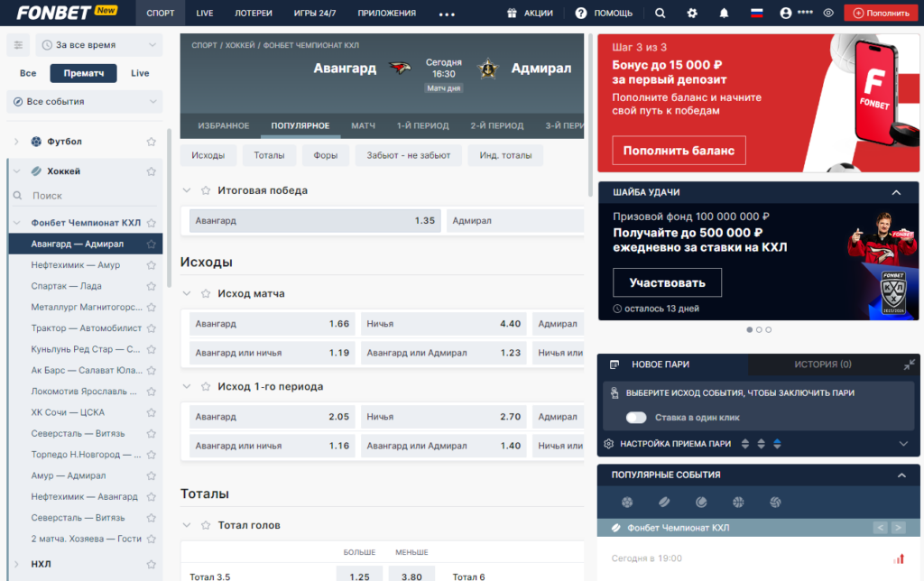Image resolution: width=924 pixels, height=581 pixels.
Task: Expand the НХЛ league section
Action: click(x=16, y=564)
